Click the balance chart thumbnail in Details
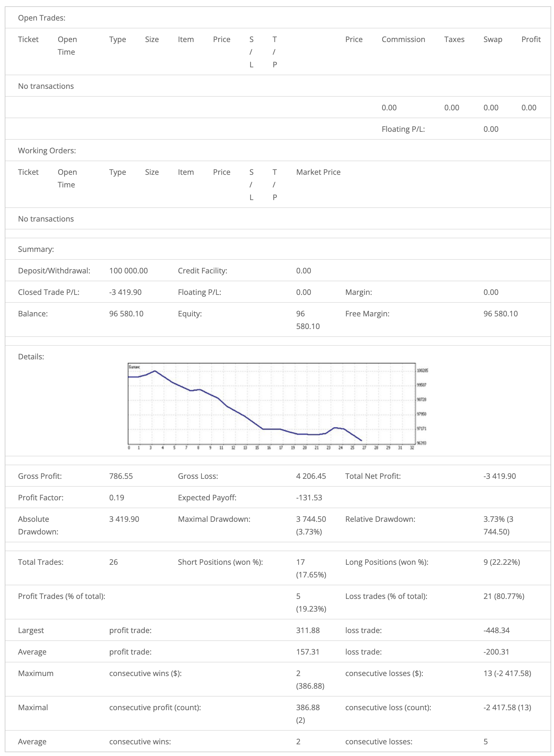This screenshot has height=756, width=554. tap(278, 406)
